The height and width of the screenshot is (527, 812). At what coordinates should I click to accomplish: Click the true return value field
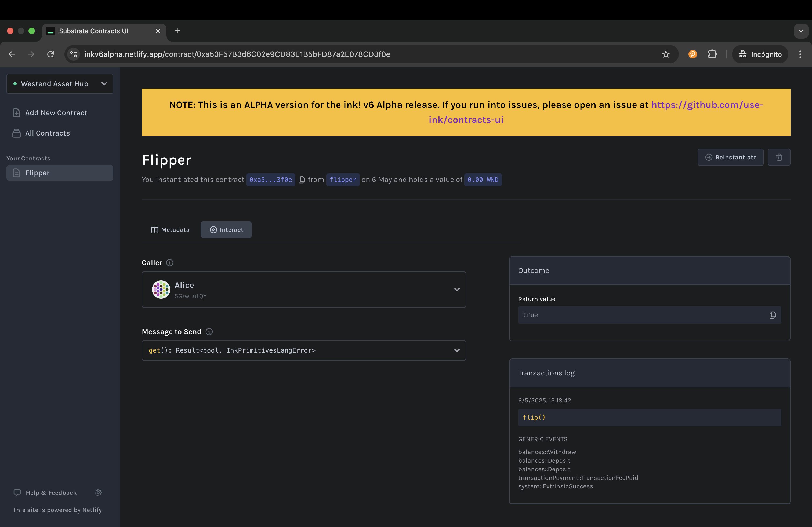click(649, 315)
